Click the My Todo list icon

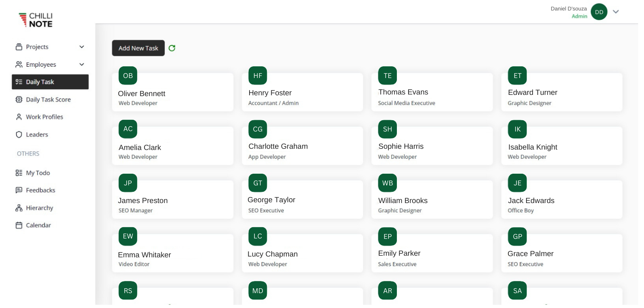click(x=19, y=173)
